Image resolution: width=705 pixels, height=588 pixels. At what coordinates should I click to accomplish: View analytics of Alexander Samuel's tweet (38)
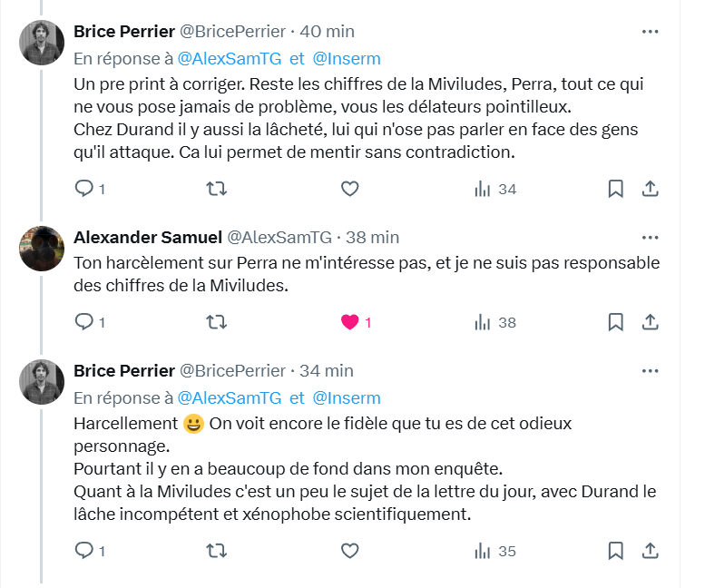[x=494, y=321]
